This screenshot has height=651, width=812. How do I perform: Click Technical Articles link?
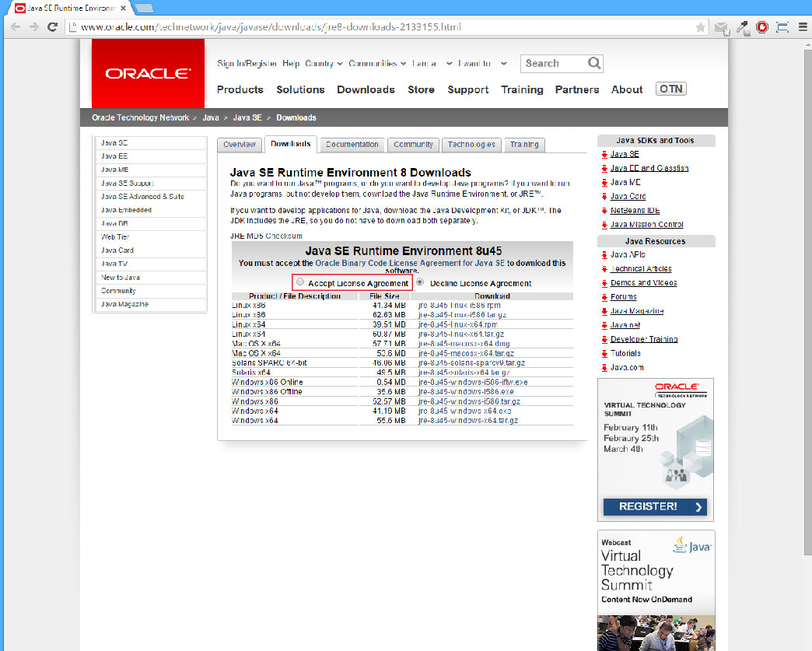641,269
